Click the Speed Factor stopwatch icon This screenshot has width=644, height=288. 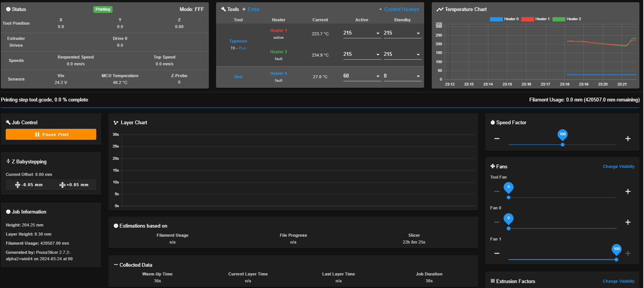click(x=493, y=122)
